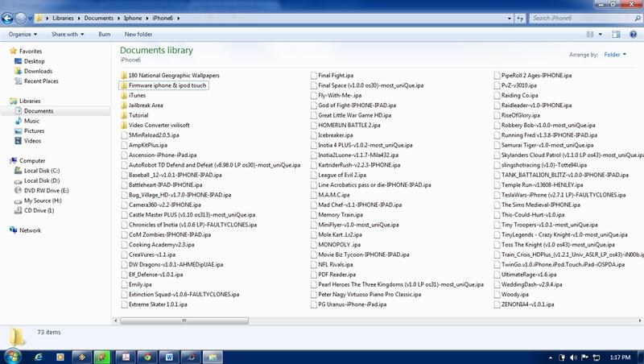Click the Back navigation arrow

7,18
